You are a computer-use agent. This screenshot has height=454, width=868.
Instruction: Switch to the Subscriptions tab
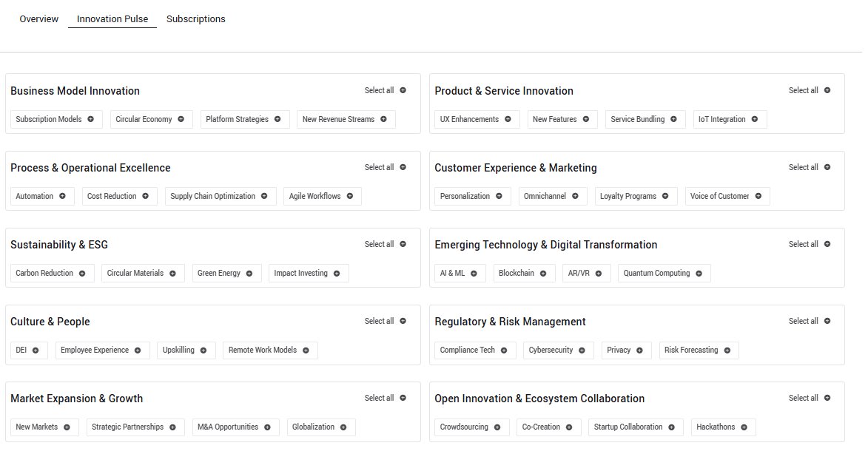[196, 19]
